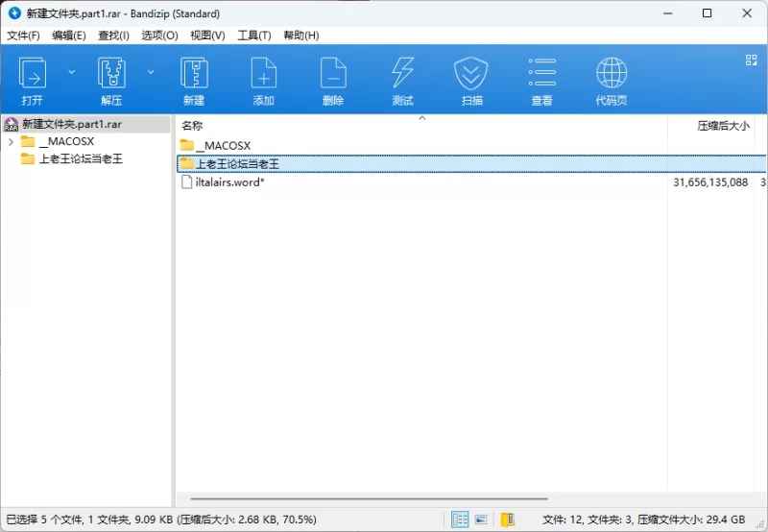This screenshot has width=768, height=532.
Task: Click the Scan (扫描) shield icon
Action: [471, 74]
